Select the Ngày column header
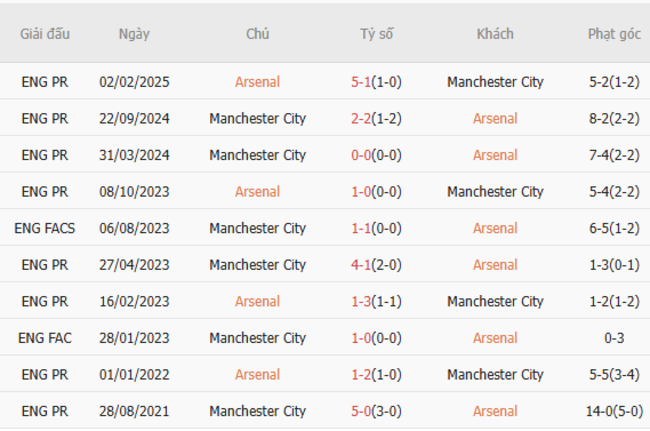The image size is (650, 431). 134,34
